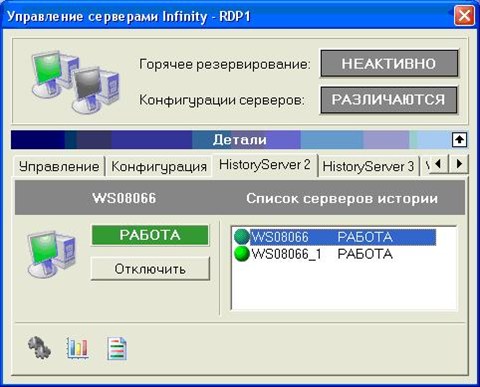Image resolution: width=480 pixels, height=387 pixels.
Task: Select WS08066 row in history server list
Action: pyautogui.click(x=335, y=237)
